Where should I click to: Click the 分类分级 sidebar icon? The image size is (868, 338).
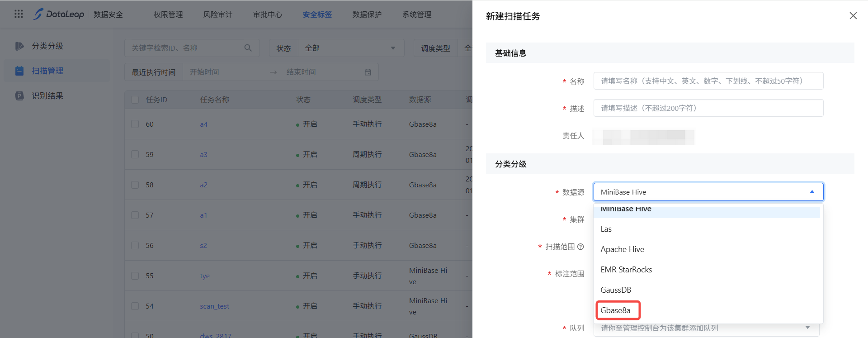point(19,46)
